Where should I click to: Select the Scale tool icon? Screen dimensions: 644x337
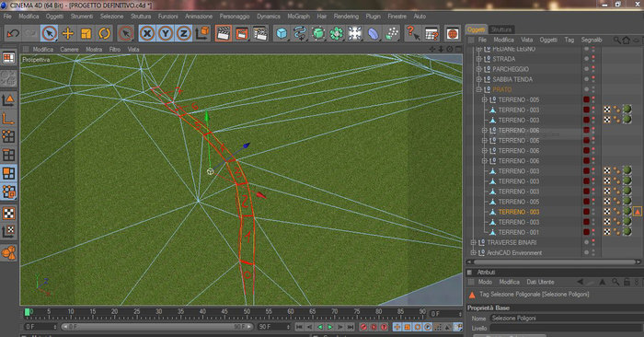point(86,33)
